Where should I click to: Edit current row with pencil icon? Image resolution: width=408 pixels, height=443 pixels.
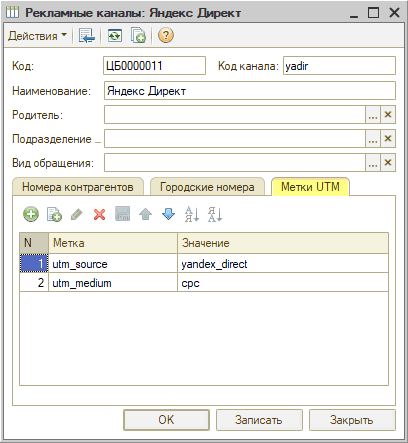(x=77, y=214)
